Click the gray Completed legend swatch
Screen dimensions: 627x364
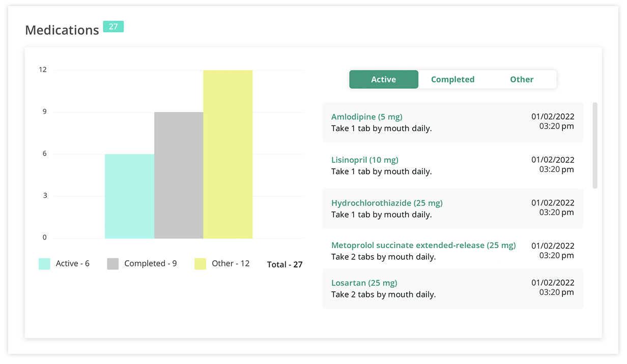coord(113,264)
